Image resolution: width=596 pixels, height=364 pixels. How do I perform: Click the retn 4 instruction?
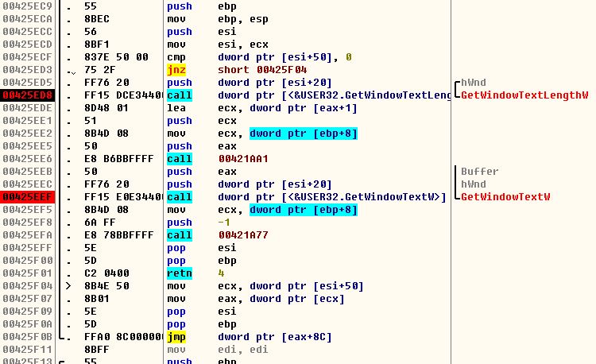click(195, 273)
